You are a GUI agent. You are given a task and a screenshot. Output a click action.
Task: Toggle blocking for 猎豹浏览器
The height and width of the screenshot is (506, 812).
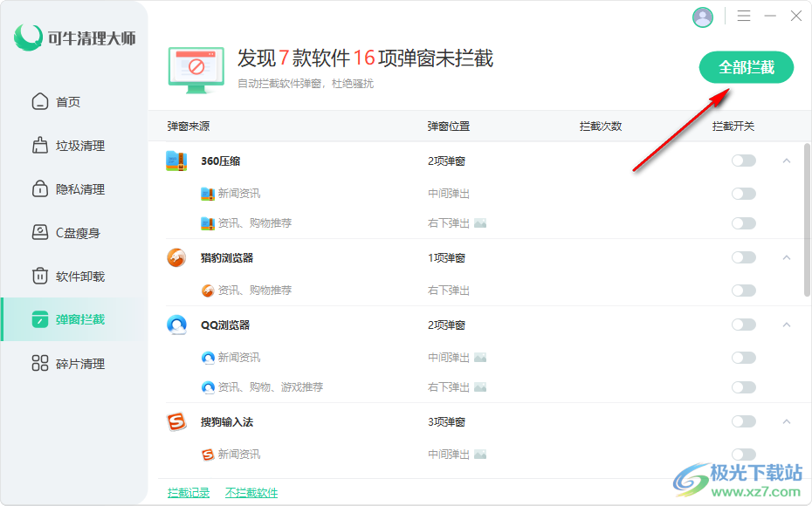(743, 257)
